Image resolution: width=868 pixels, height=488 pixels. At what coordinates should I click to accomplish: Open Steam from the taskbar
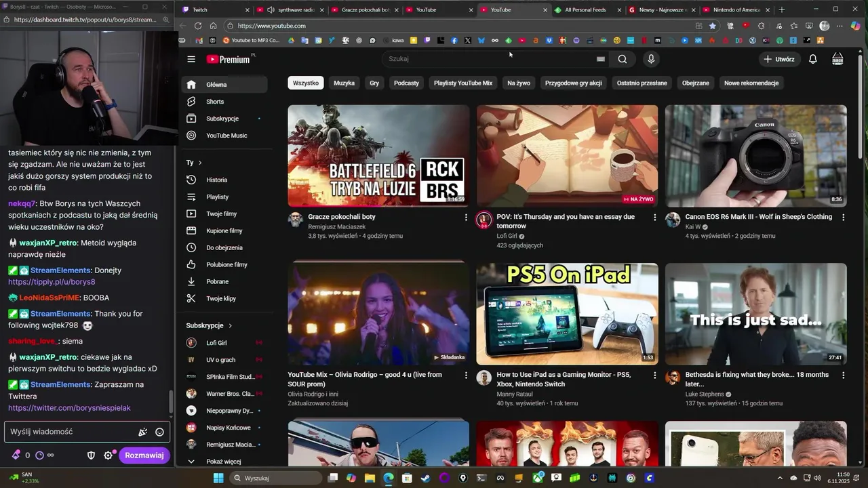[425, 478]
